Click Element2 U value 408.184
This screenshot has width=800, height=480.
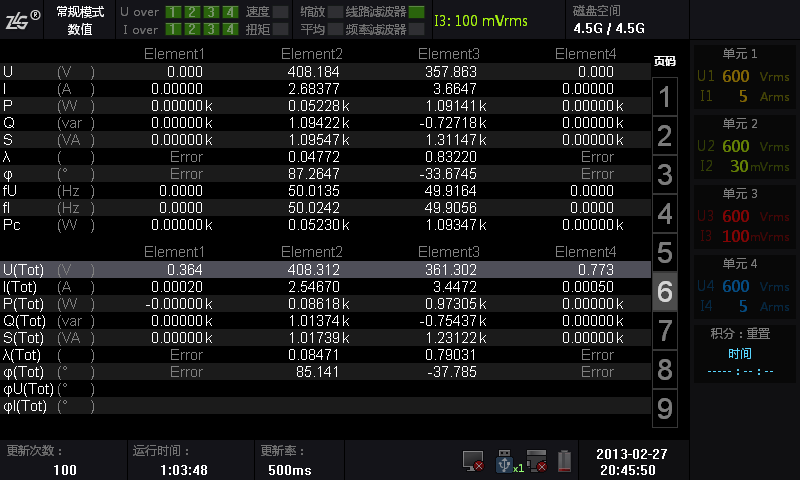click(x=313, y=72)
